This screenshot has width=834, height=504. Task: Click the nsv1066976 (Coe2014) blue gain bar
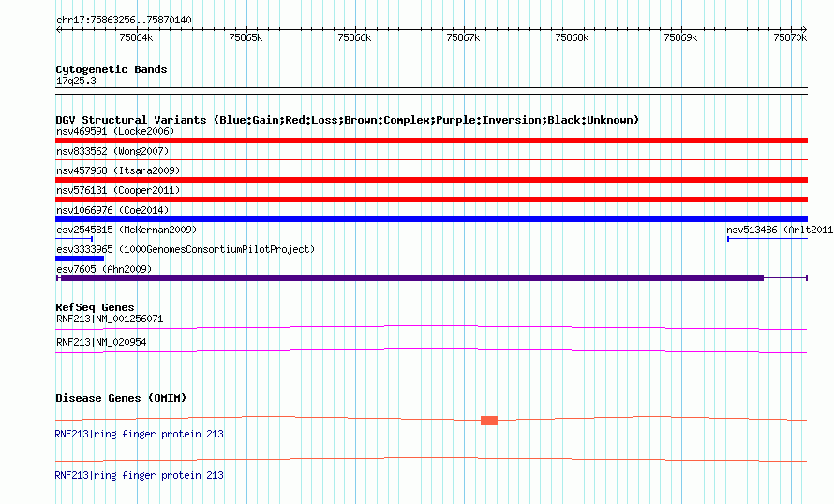coord(431,219)
